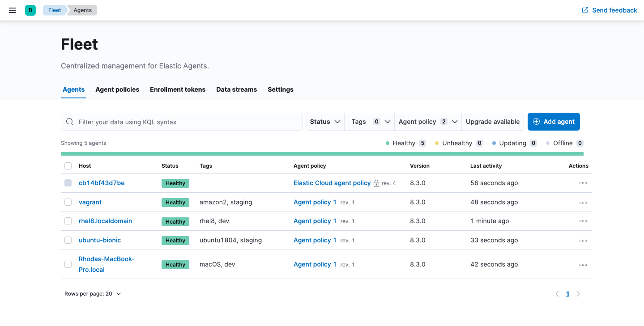Open the Agent policy filter dropdown

(x=427, y=122)
